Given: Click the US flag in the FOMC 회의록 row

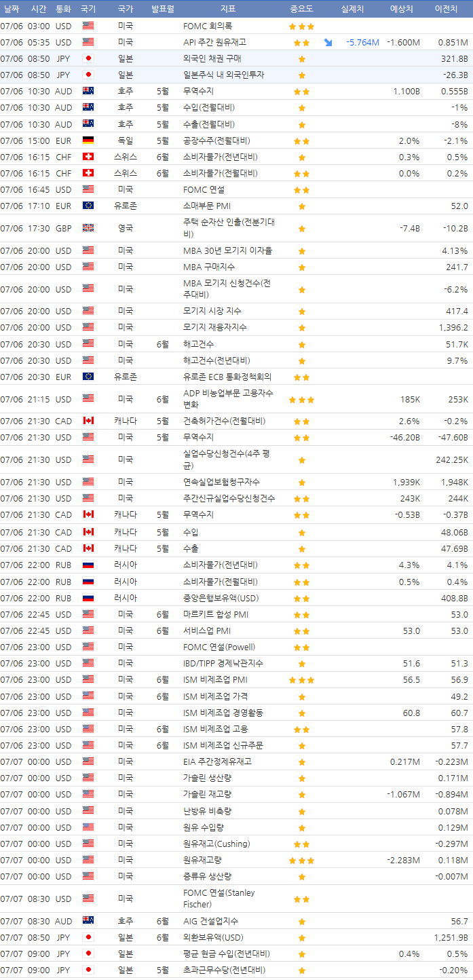Looking at the screenshot, I should click(x=88, y=26).
